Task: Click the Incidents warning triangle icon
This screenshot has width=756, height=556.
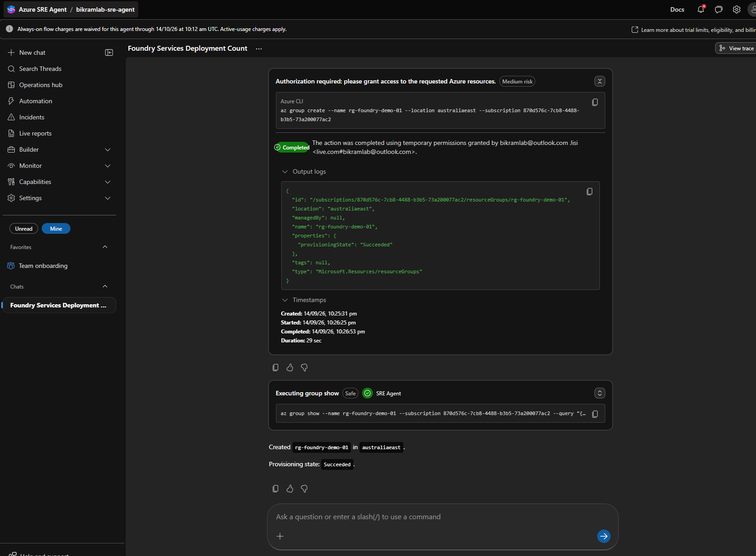Action: 11,117
